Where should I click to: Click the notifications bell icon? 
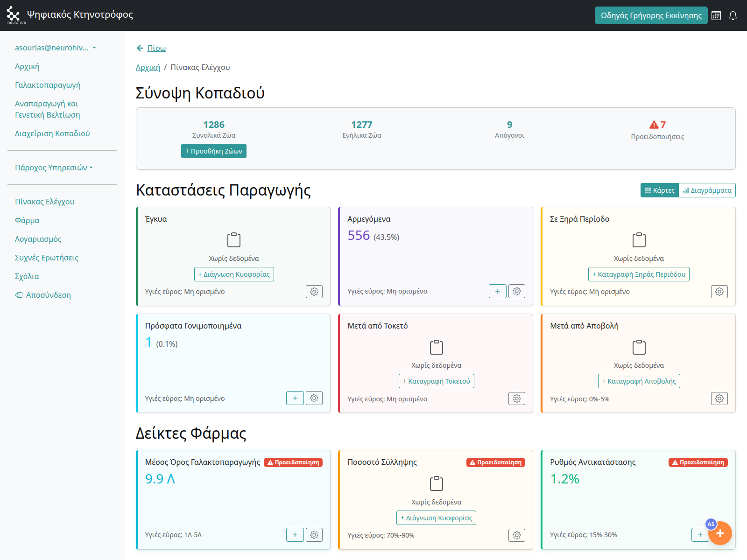pos(733,15)
